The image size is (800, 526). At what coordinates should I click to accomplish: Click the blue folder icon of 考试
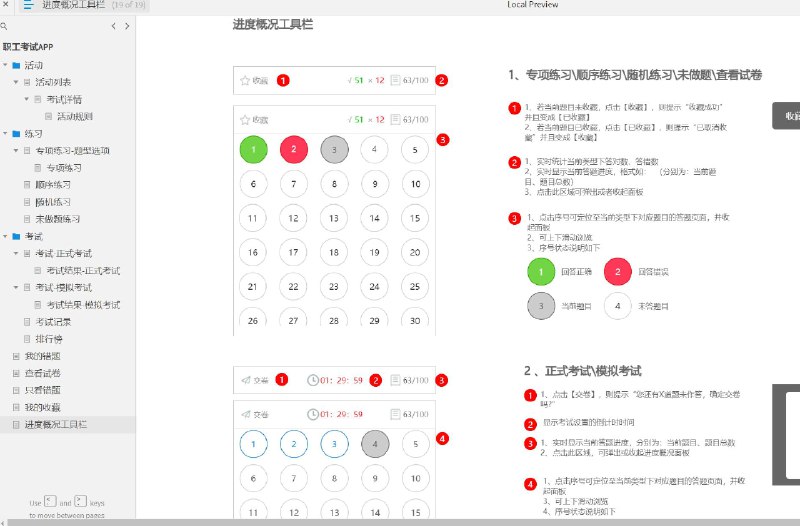point(16,236)
